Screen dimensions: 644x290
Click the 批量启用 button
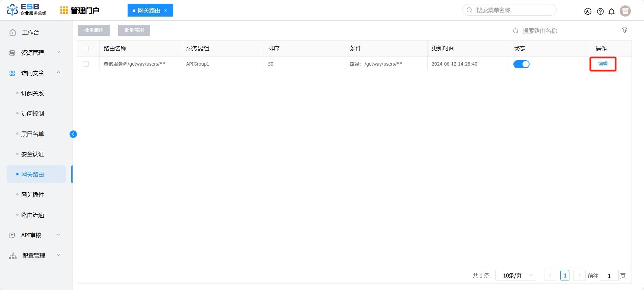pos(94,30)
